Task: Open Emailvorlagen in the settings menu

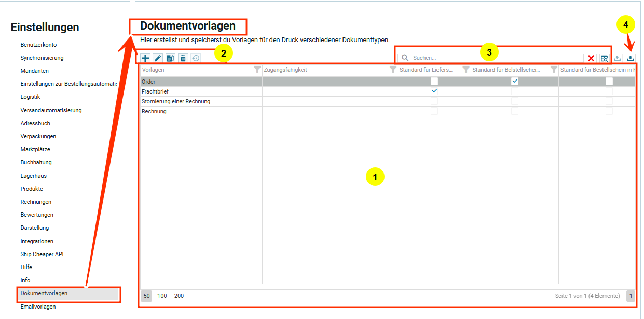Action: 38,307
